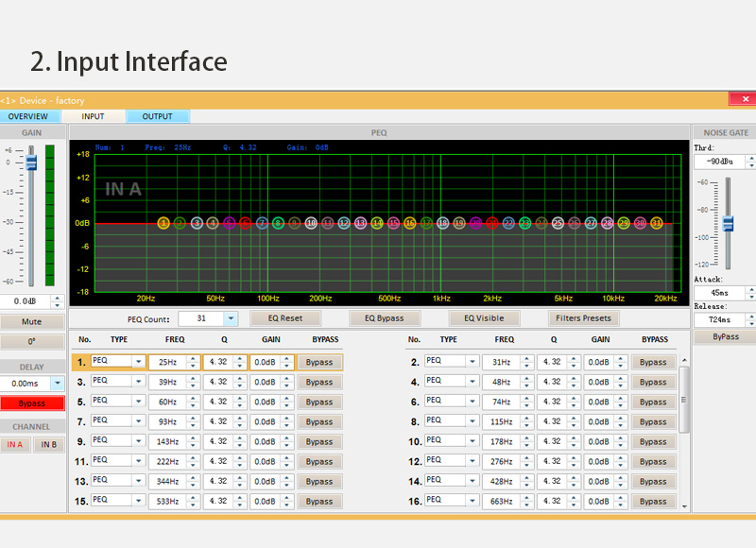The image size is (756, 548).
Task: Switch to the OUTPUT tab
Action: click(157, 116)
